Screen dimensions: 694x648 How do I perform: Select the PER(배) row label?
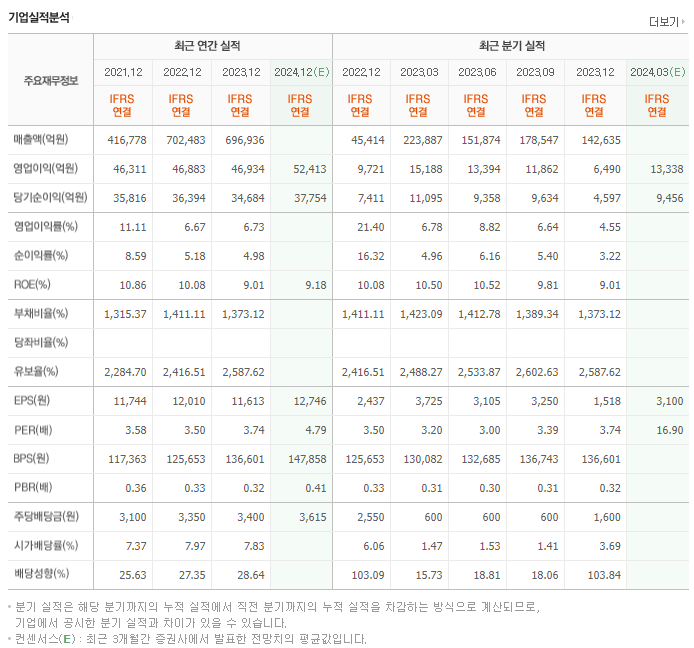point(33,430)
